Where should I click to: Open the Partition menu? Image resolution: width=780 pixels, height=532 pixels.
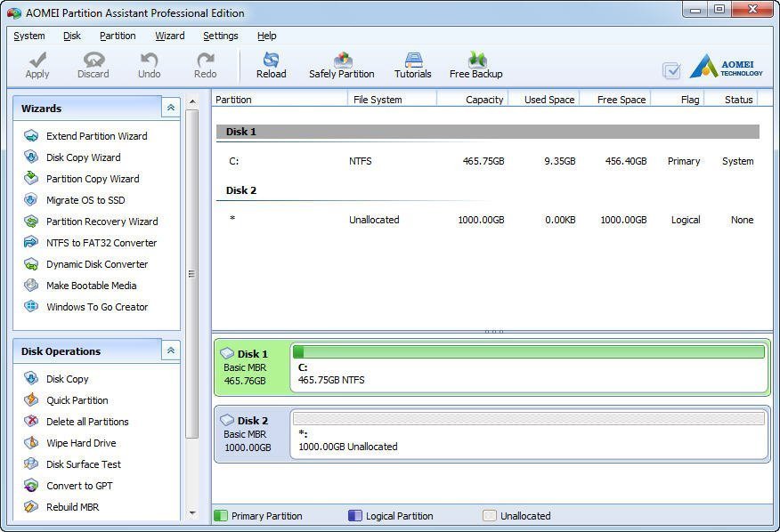pyautogui.click(x=118, y=36)
